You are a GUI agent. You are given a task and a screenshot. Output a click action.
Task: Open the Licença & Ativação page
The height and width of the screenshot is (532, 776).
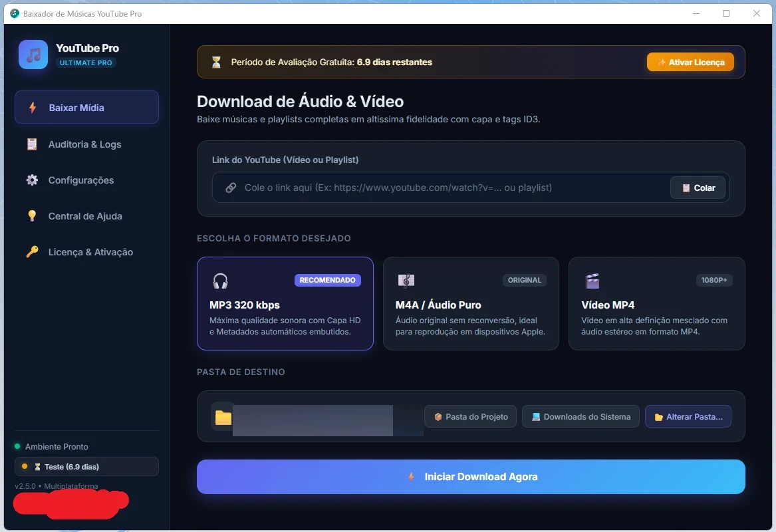86,252
